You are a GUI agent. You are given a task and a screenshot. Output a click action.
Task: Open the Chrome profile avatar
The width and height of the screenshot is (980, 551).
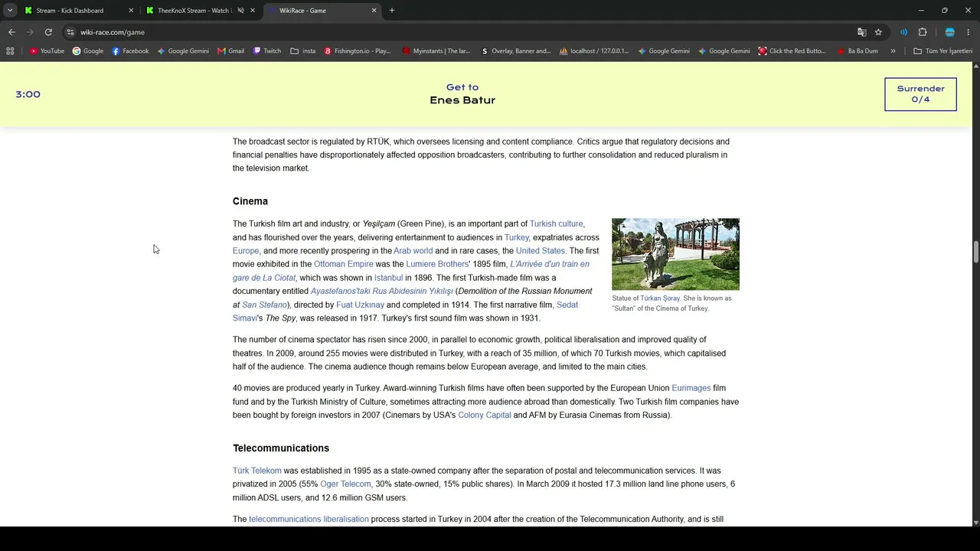click(950, 32)
